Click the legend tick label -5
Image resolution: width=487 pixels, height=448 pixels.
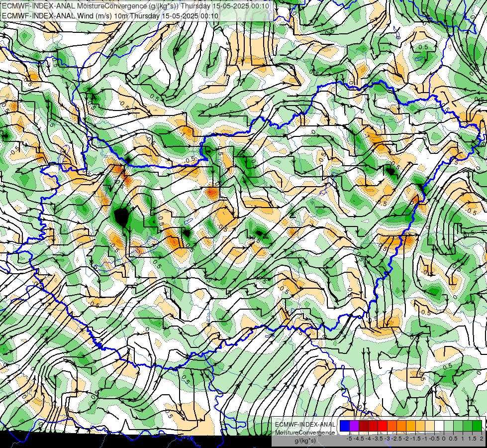click(349, 439)
